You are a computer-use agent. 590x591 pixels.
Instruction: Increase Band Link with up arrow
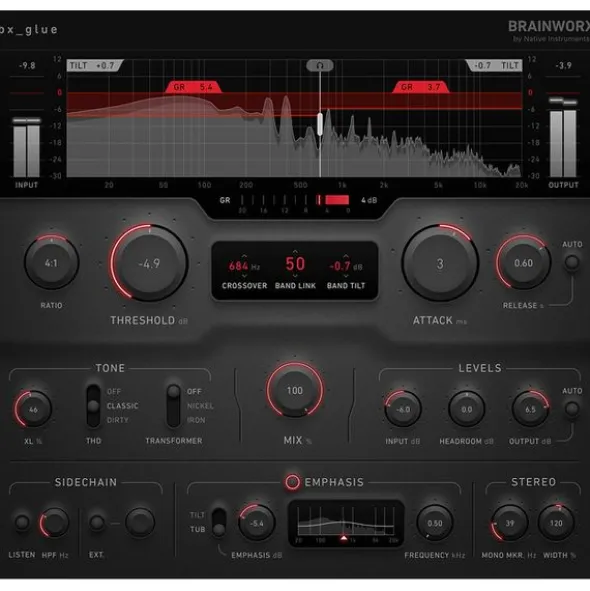(x=295, y=251)
